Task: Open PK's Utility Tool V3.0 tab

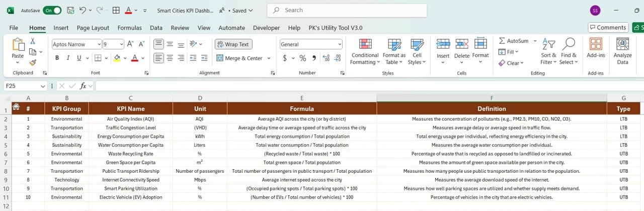Action: 336,28
